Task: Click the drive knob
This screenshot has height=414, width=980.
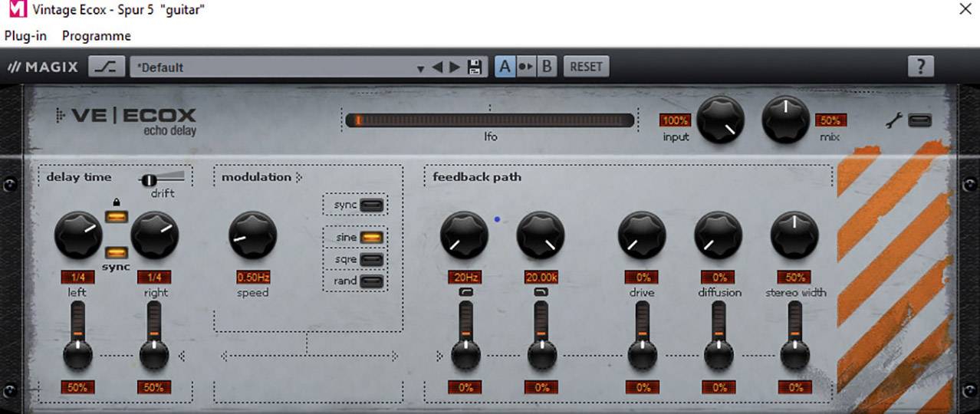Action: tap(642, 235)
